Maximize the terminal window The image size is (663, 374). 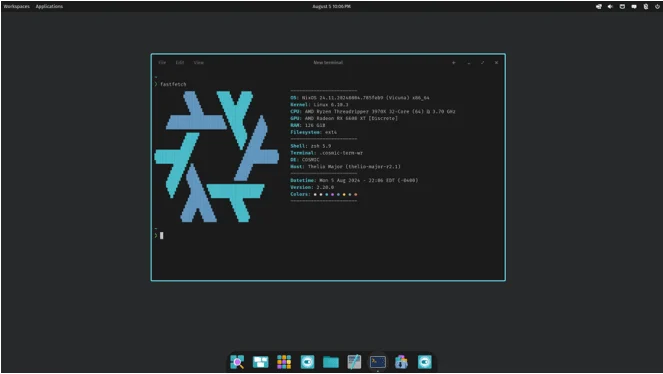(x=482, y=63)
